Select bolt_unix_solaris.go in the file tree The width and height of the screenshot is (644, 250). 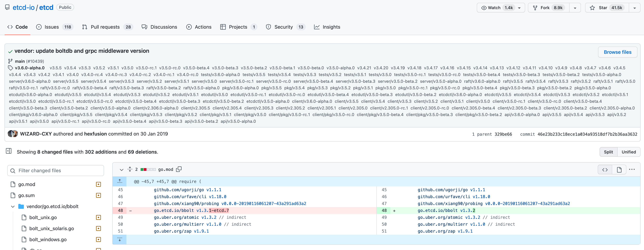[x=51, y=229]
